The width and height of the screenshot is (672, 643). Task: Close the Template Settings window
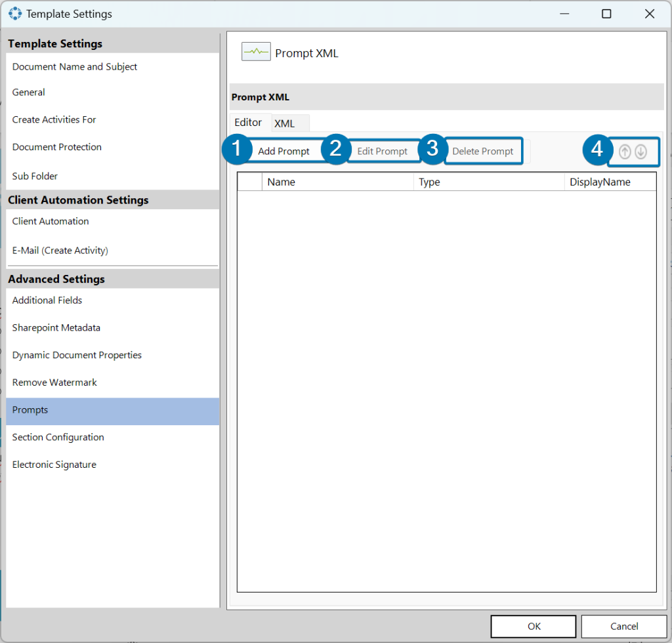649,14
